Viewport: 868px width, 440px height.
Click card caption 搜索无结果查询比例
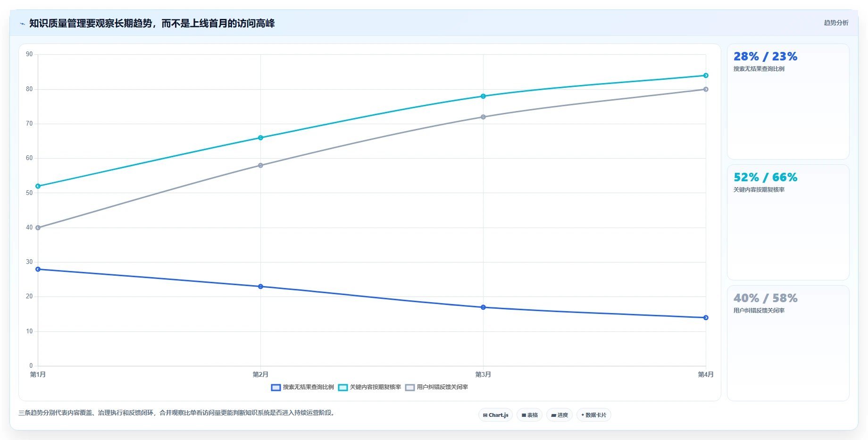pos(759,69)
